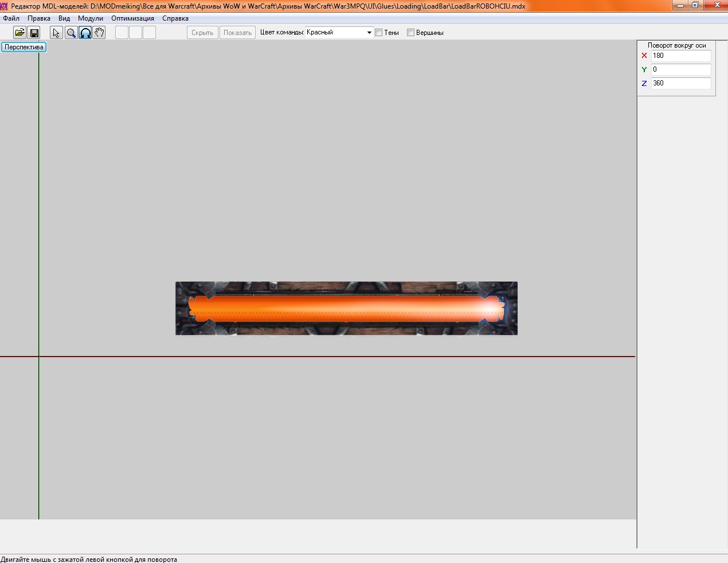Toggle the Вершины vertices checkbox
This screenshot has width=728, height=563.
(410, 33)
